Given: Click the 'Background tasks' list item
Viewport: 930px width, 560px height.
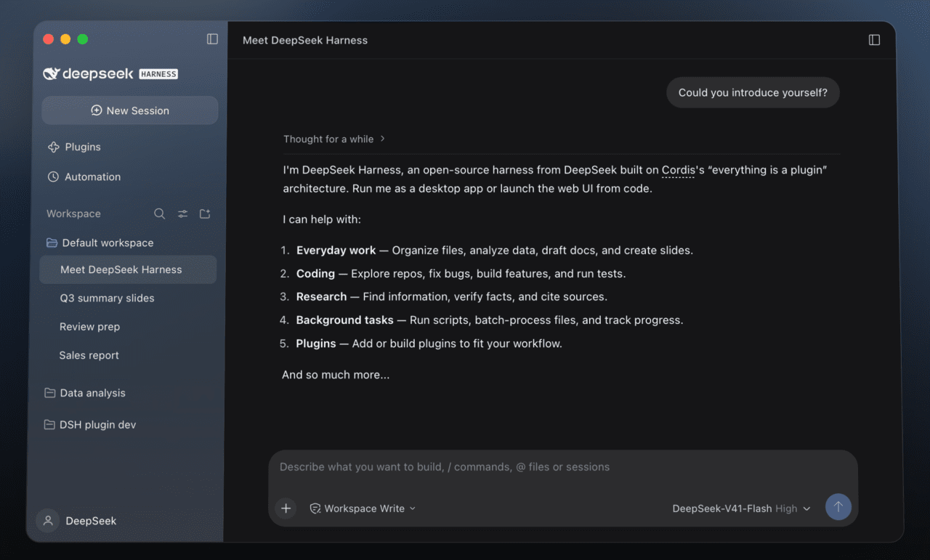Looking at the screenshot, I should [x=482, y=320].
